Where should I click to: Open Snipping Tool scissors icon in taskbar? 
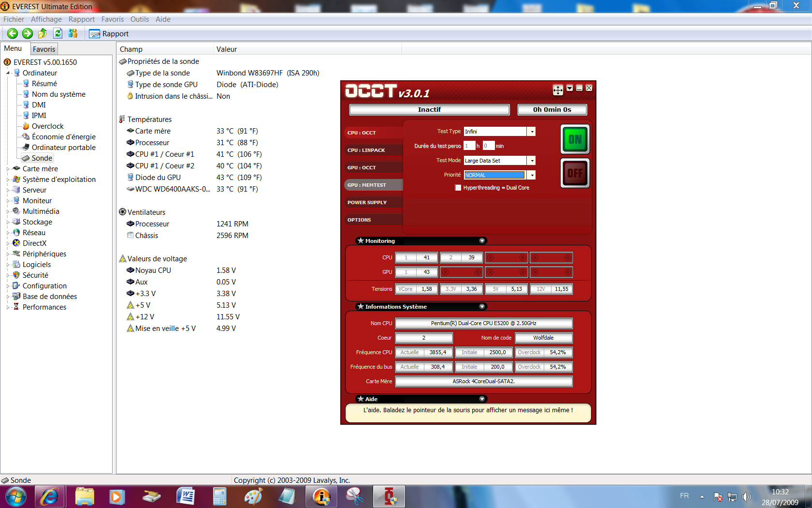[x=355, y=497]
